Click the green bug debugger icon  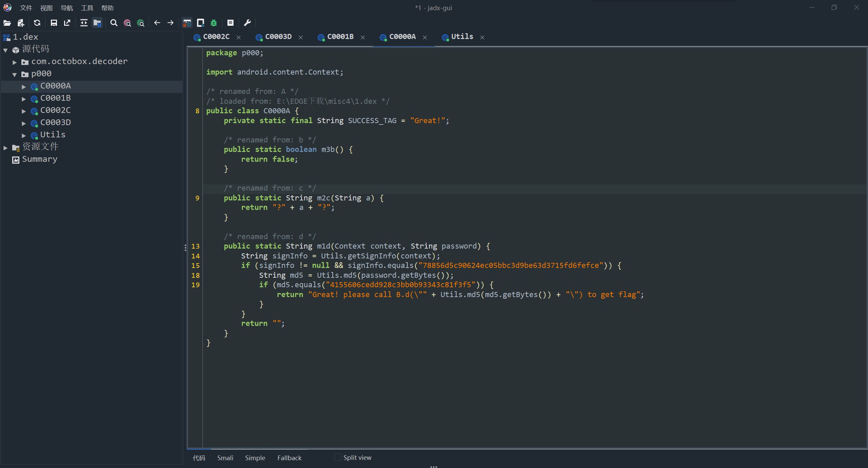click(x=214, y=23)
